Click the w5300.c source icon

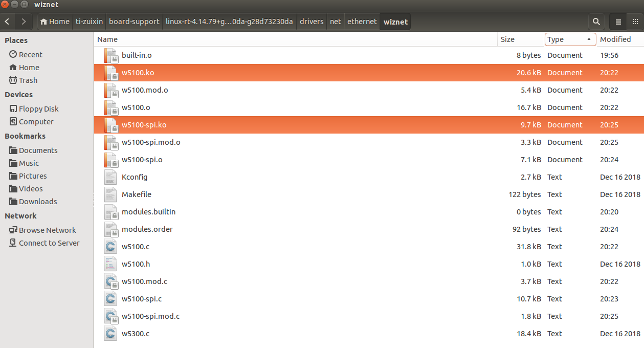point(110,334)
